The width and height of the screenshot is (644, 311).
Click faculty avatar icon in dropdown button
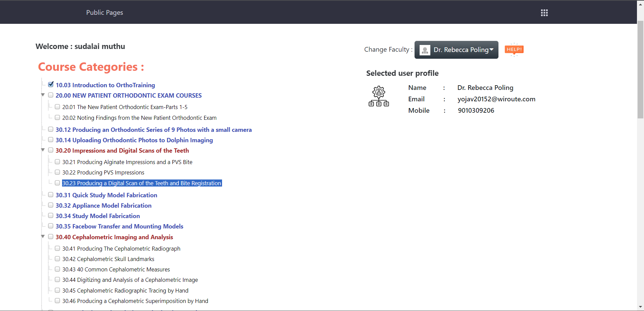coord(425,50)
